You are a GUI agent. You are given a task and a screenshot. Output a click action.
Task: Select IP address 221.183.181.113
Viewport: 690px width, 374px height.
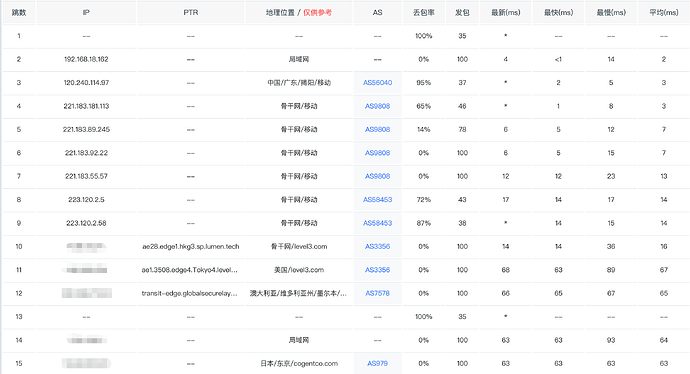tap(86, 106)
